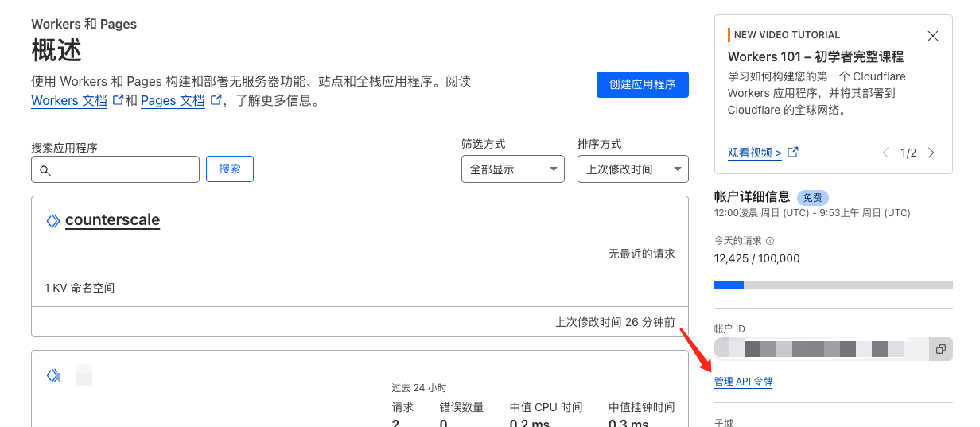Open the Workers 文档 link

69,101
